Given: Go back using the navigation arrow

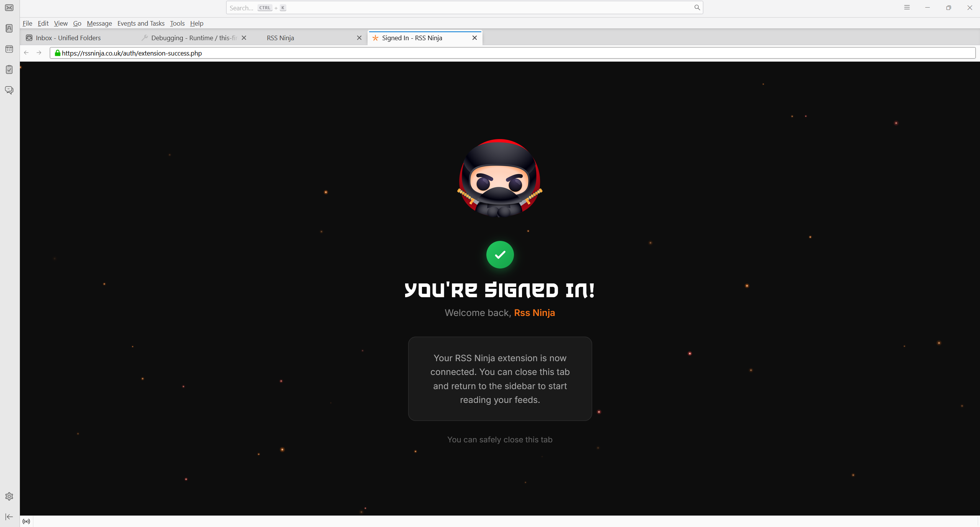Looking at the screenshot, I should (26, 53).
